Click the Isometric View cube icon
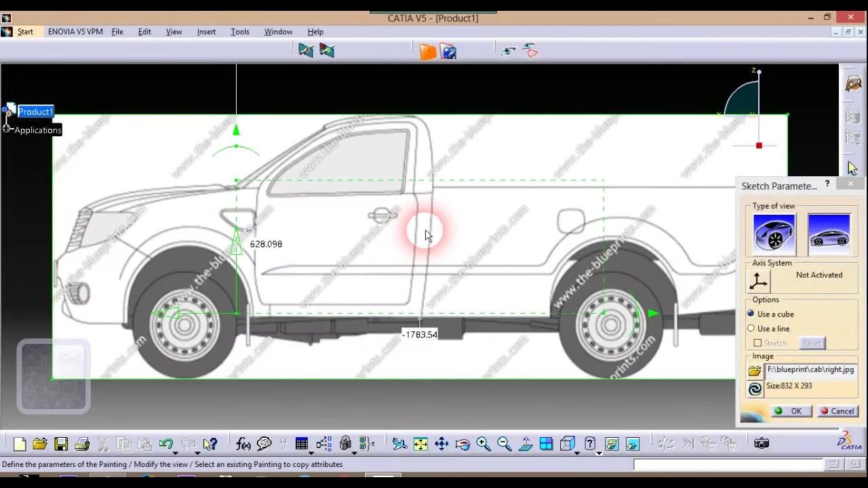 [568, 444]
